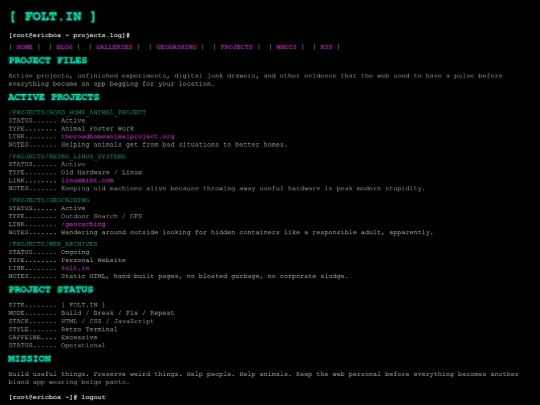
Task: Open the GEOHASHING nav link
Action: click(x=176, y=47)
